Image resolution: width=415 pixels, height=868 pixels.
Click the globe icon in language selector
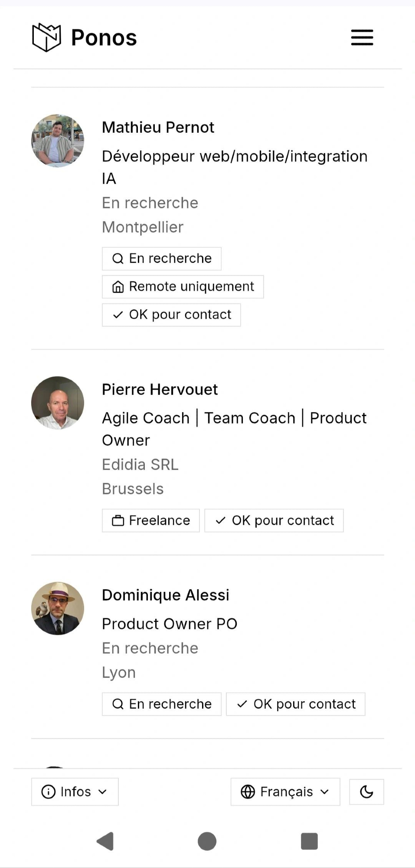(248, 792)
